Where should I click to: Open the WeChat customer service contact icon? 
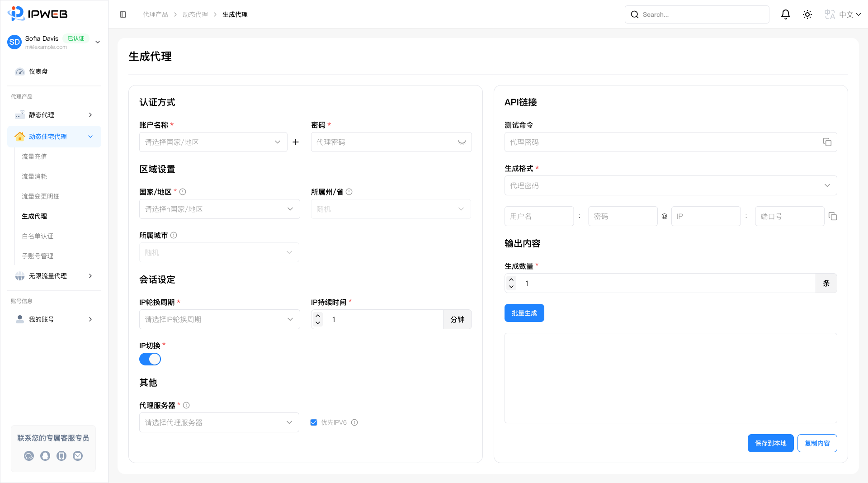click(x=29, y=456)
